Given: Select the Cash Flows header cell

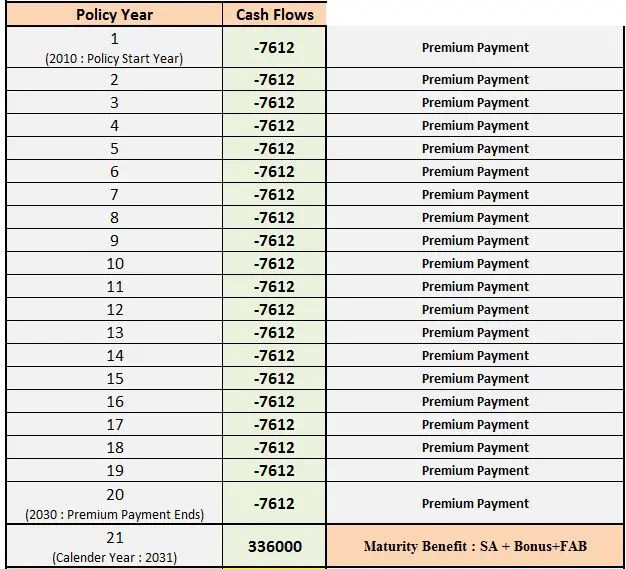Looking at the screenshot, I should [275, 15].
